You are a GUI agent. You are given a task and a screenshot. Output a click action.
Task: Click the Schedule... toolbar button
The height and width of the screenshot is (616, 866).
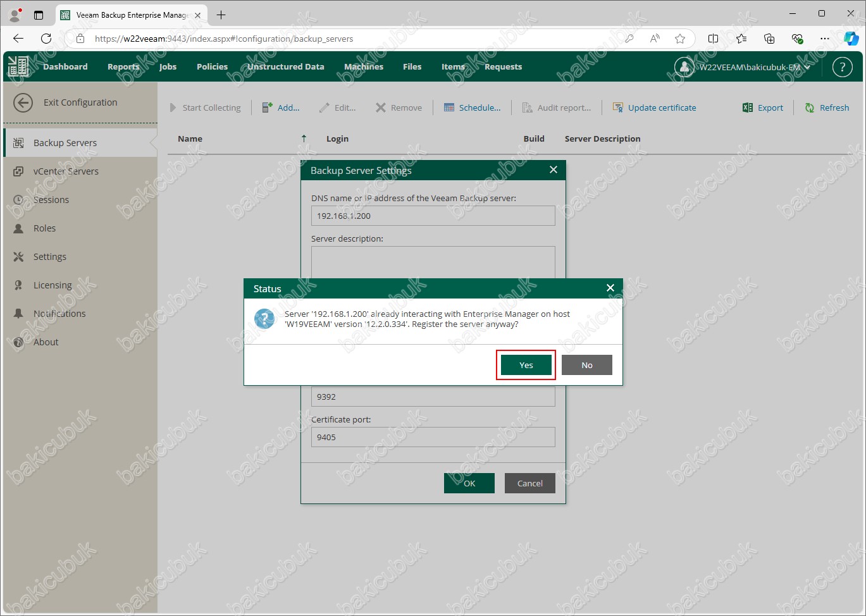(472, 108)
